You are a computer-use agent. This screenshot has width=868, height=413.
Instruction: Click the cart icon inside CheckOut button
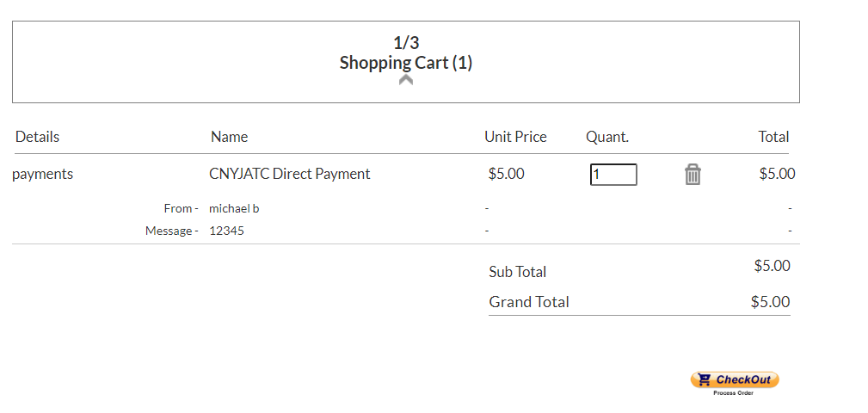click(704, 379)
